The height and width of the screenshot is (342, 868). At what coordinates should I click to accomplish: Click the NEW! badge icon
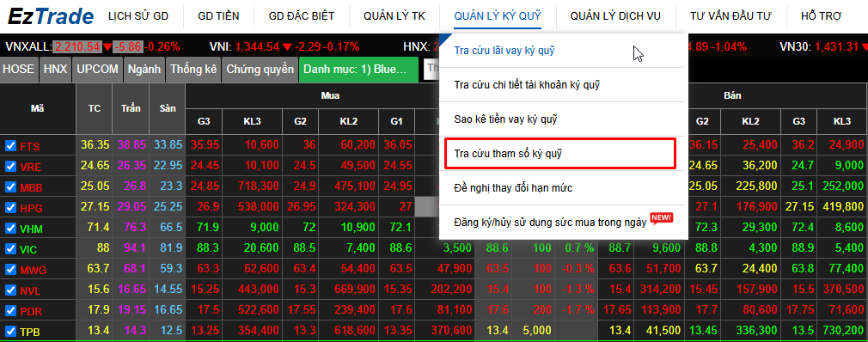[662, 217]
